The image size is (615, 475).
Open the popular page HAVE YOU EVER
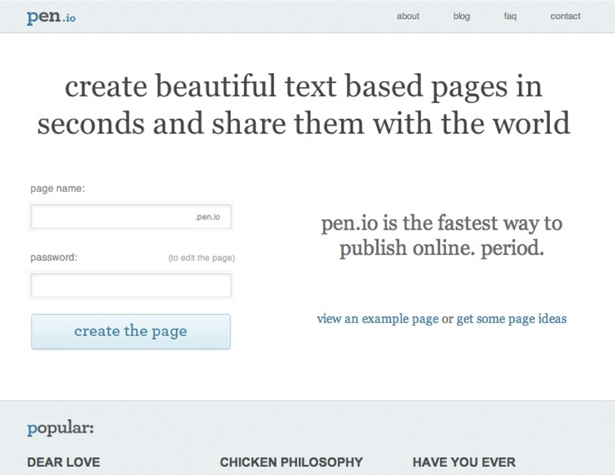pyautogui.click(x=464, y=462)
